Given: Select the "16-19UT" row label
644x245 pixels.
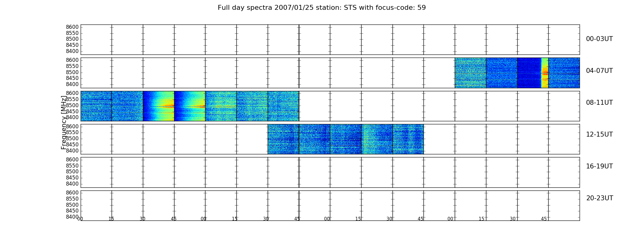Looking at the screenshot, I should tap(599, 166).
